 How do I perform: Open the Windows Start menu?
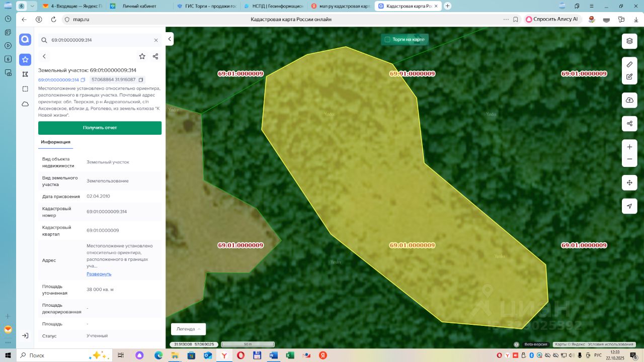click(8, 355)
